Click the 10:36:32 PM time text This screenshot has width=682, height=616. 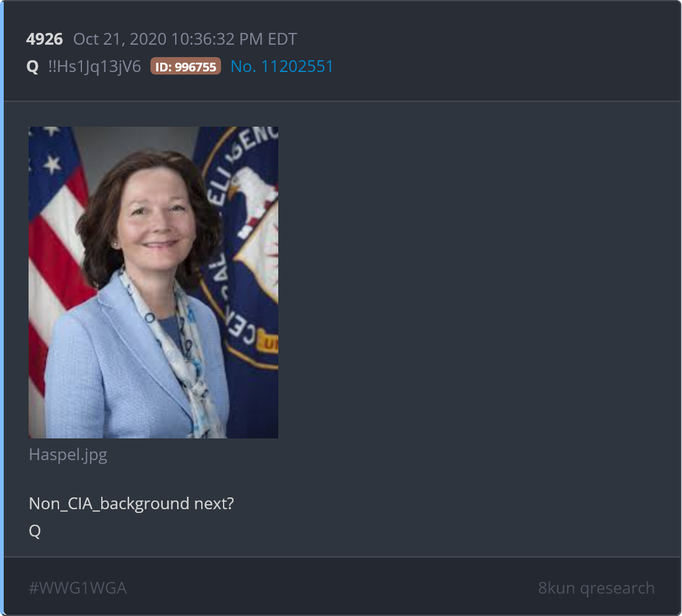click(217, 39)
